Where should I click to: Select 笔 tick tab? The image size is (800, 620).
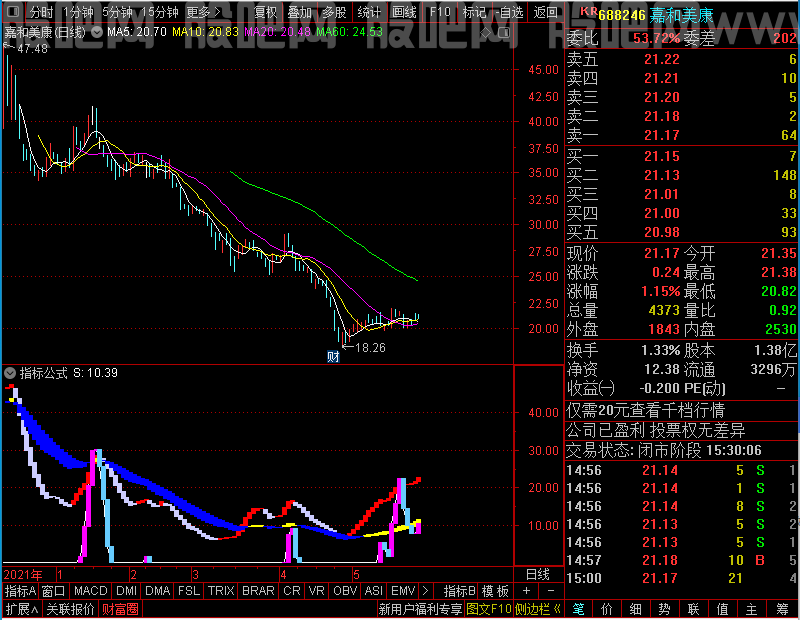pyautogui.click(x=578, y=609)
